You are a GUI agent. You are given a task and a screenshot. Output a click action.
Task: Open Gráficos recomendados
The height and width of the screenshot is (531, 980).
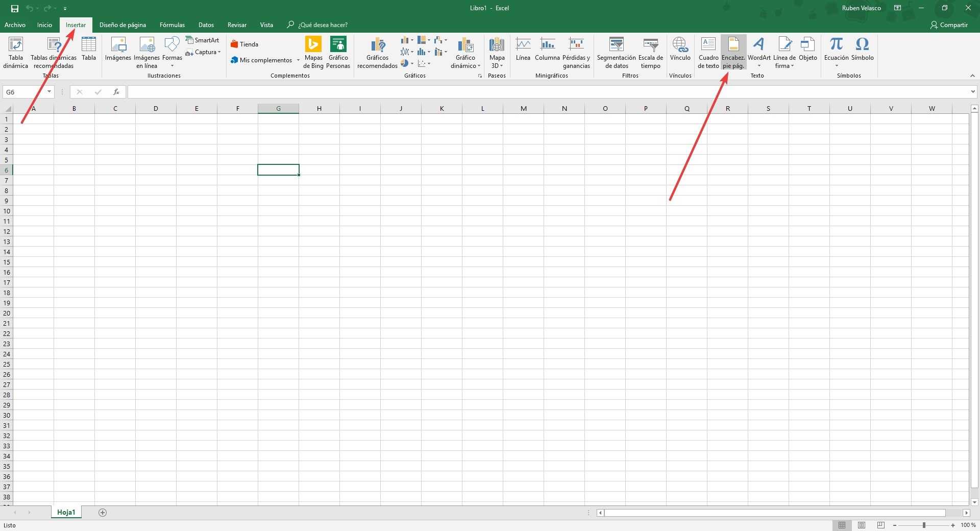click(377, 52)
